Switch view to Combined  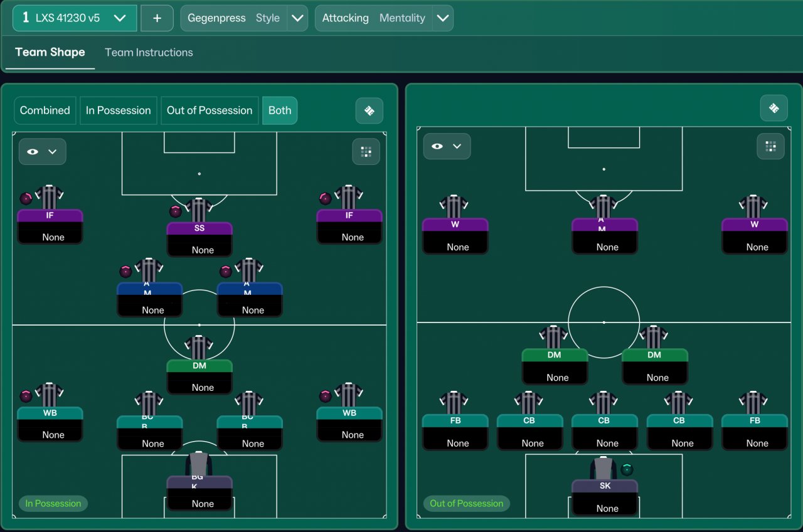coord(45,110)
